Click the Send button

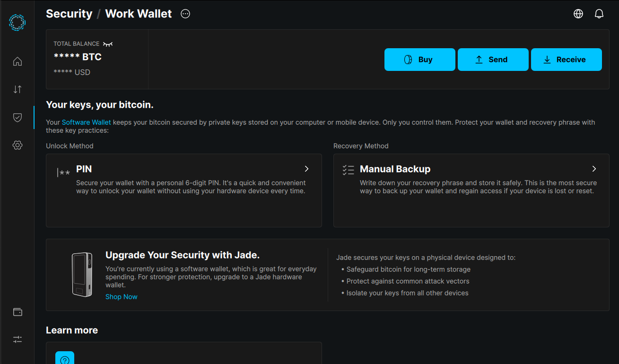(493, 60)
